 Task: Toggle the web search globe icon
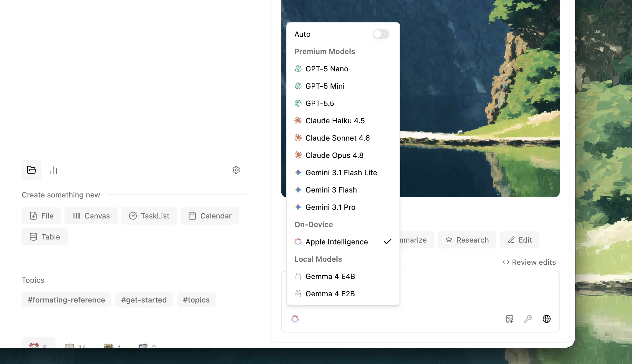[547, 319]
